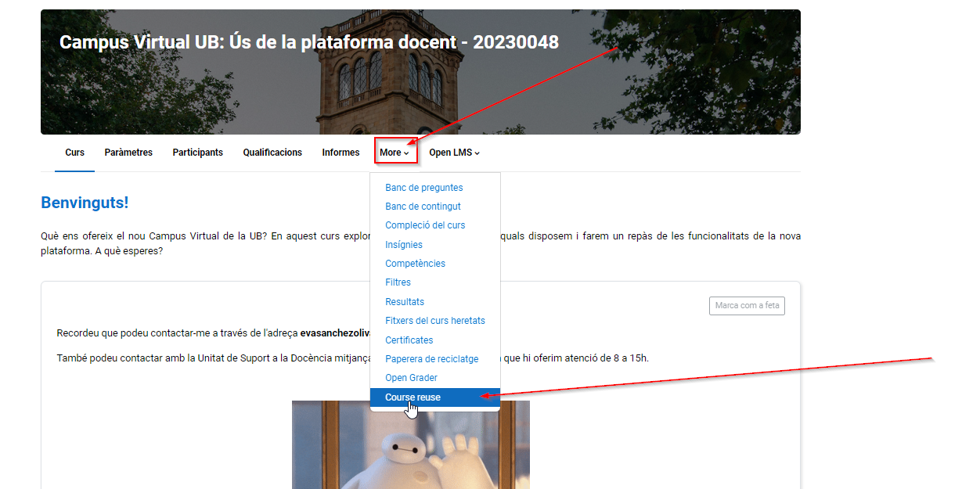Choose Banc de preguntes from menu
980x489 pixels.
pos(423,188)
